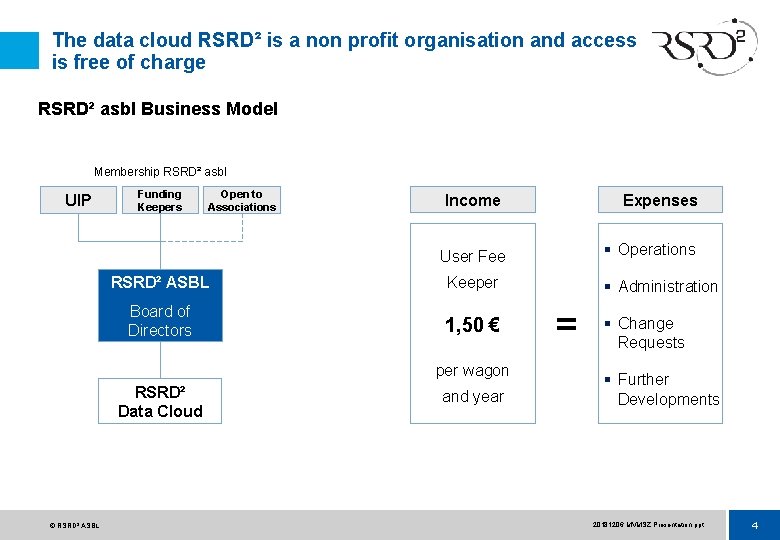This screenshot has width=780, height=540.
Task: Click the RSRD² logo in the corner
Action: 705,47
